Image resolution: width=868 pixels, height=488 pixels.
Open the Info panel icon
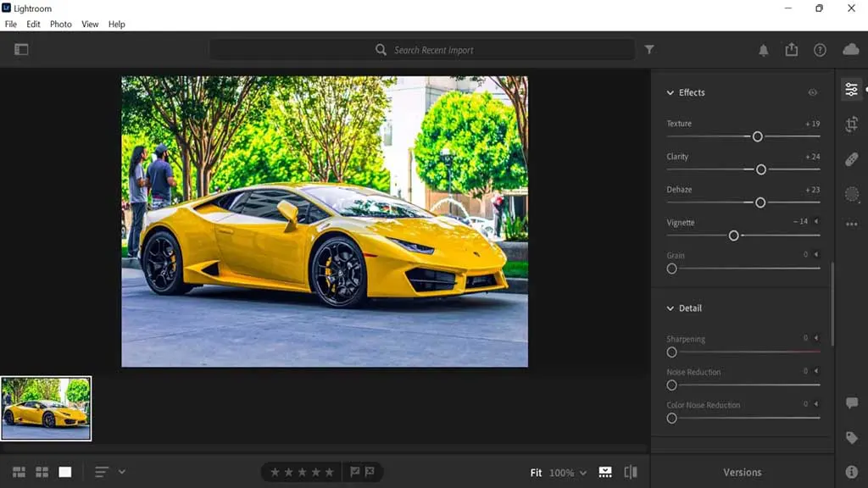click(x=851, y=472)
